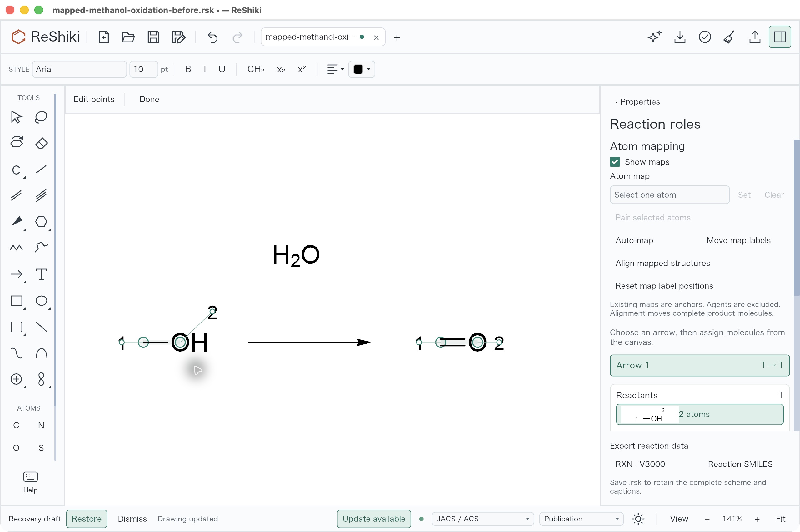This screenshot has height=532, width=800.
Task: Toggle the right side panel
Action: pyautogui.click(x=780, y=37)
